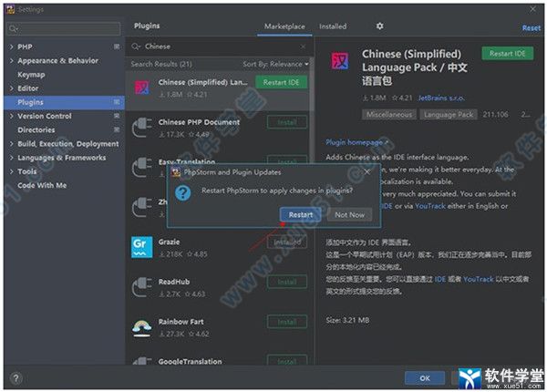Click the settings search field in sidebar

[64, 28]
